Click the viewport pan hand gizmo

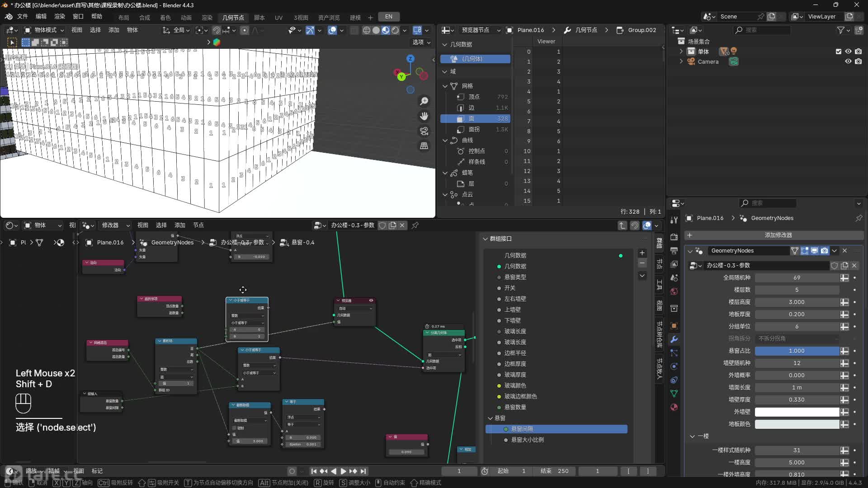tap(424, 116)
